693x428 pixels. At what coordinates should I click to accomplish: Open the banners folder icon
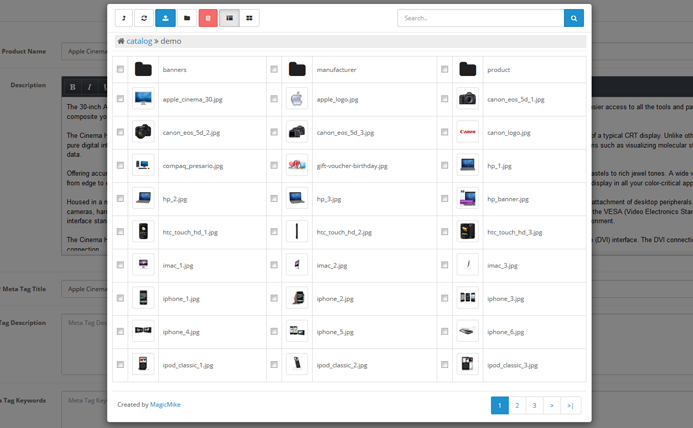point(143,69)
